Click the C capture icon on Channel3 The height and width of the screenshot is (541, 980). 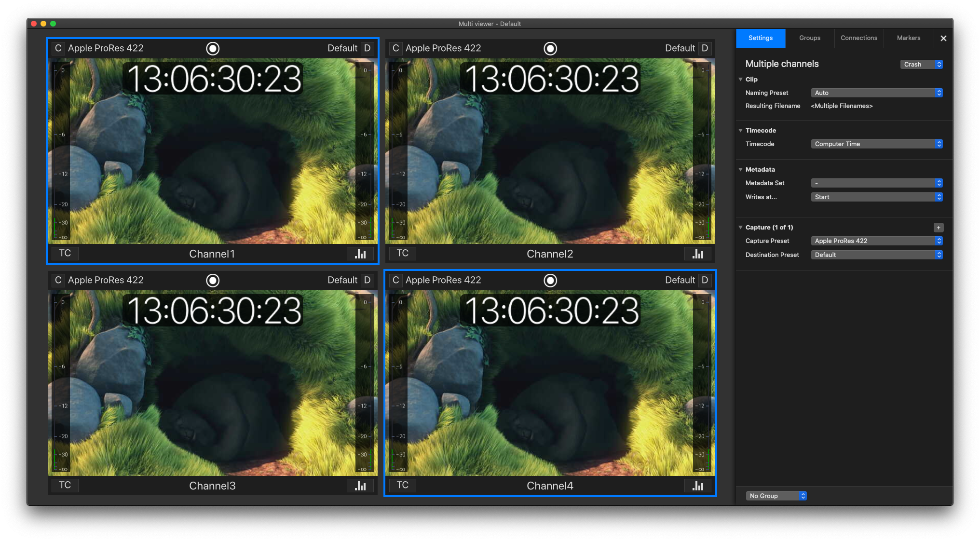(x=58, y=280)
